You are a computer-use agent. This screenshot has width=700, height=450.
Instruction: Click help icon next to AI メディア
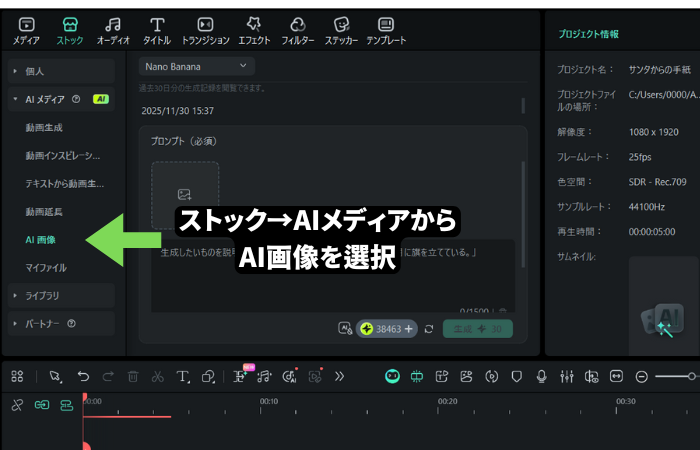(76, 99)
